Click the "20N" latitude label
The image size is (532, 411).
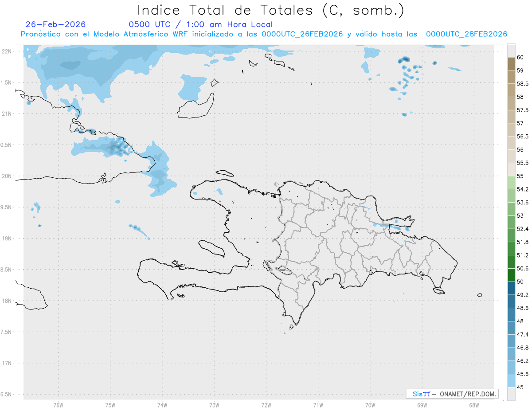(7, 176)
